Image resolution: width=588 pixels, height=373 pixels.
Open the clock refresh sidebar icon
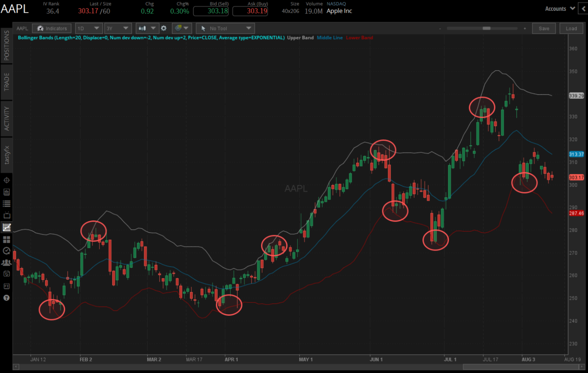pos(7,251)
